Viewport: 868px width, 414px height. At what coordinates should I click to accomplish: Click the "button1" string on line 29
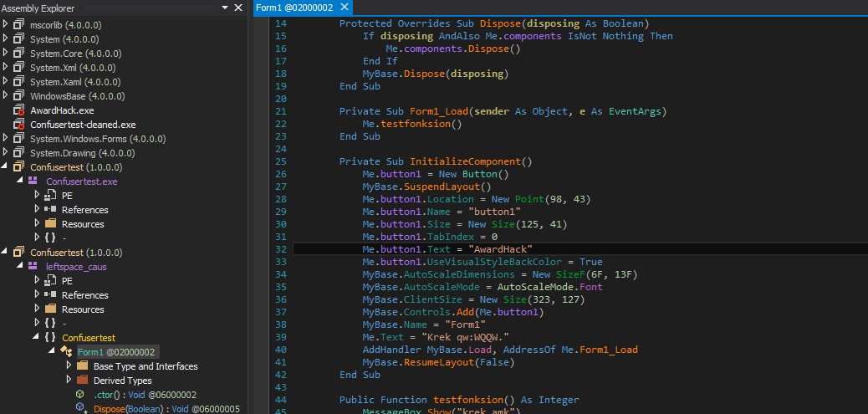click(x=494, y=212)
